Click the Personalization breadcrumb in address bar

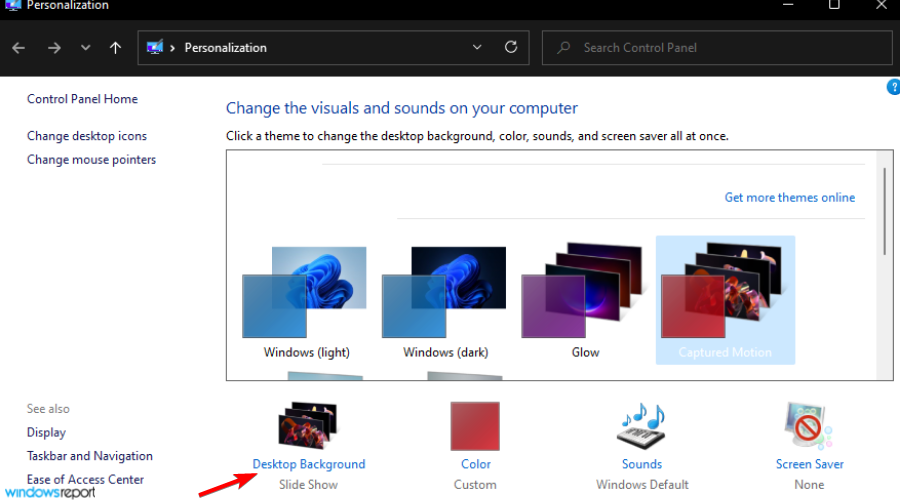(226, 48)
